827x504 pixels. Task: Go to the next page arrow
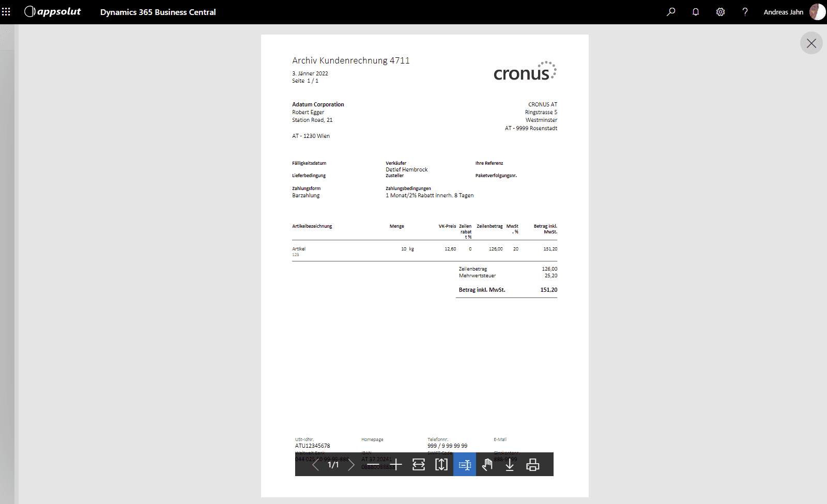point(351,465)
